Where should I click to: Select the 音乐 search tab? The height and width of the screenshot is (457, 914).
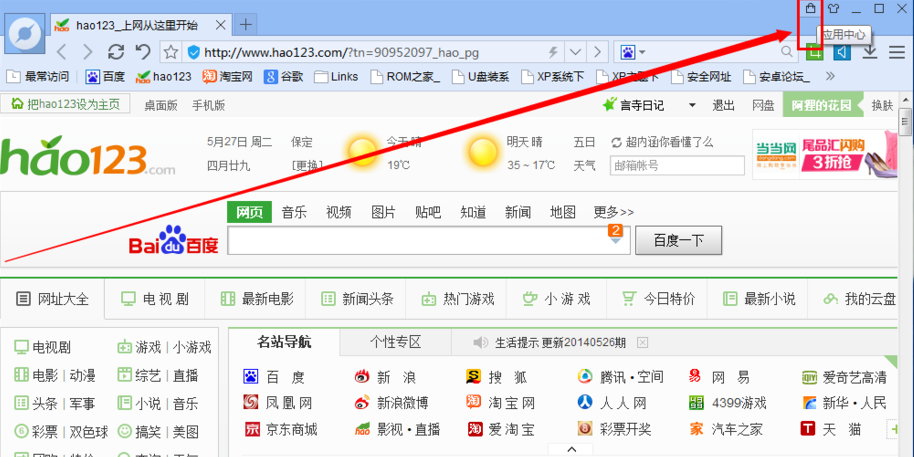[294, 212]
